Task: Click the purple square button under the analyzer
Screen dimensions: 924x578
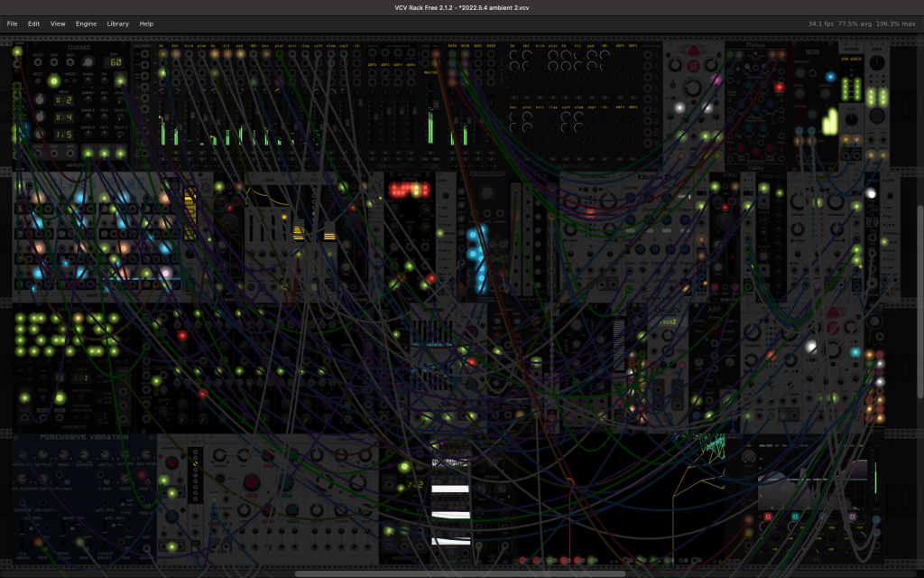Action: coord(852,517)
